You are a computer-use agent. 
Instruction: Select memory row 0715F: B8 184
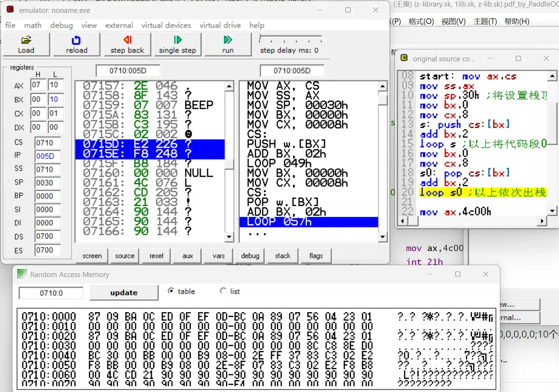[150, 163]
